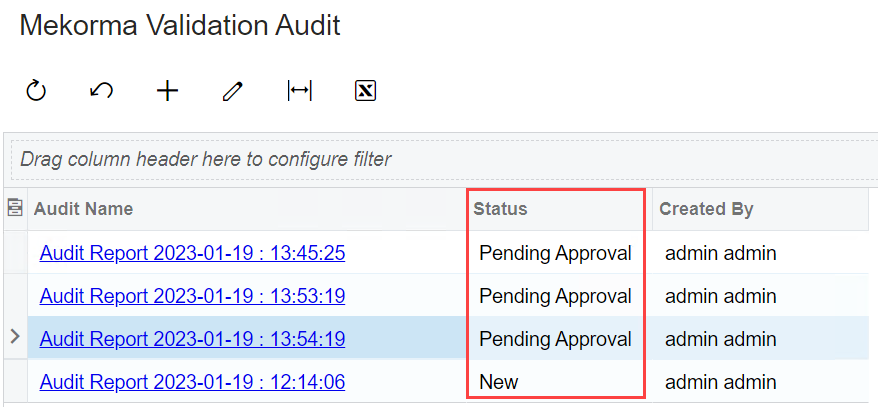
Task: Click the pencil Edit icon
Action: tap(233, 91)
